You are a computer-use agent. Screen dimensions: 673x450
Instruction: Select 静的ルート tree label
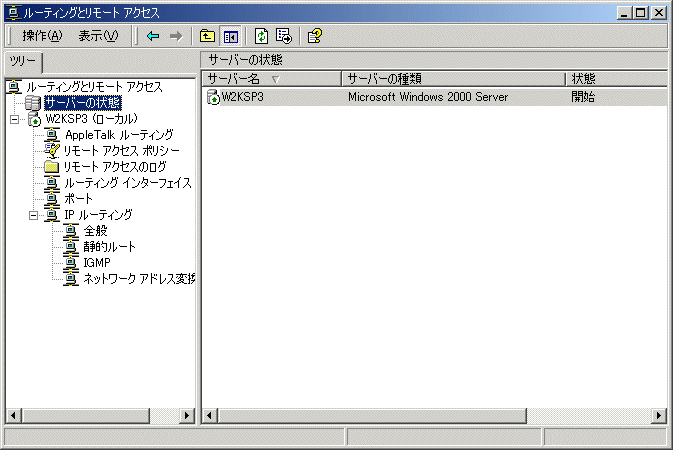tap(109, 247)
